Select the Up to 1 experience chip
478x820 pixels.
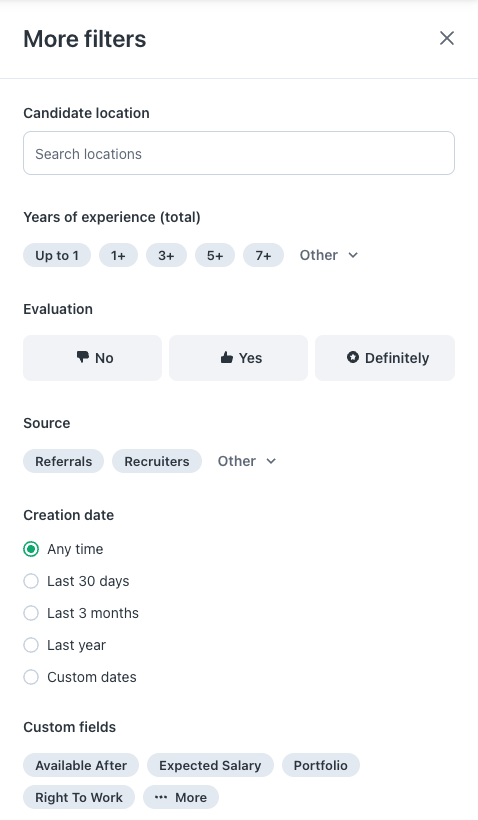[57, 255]
